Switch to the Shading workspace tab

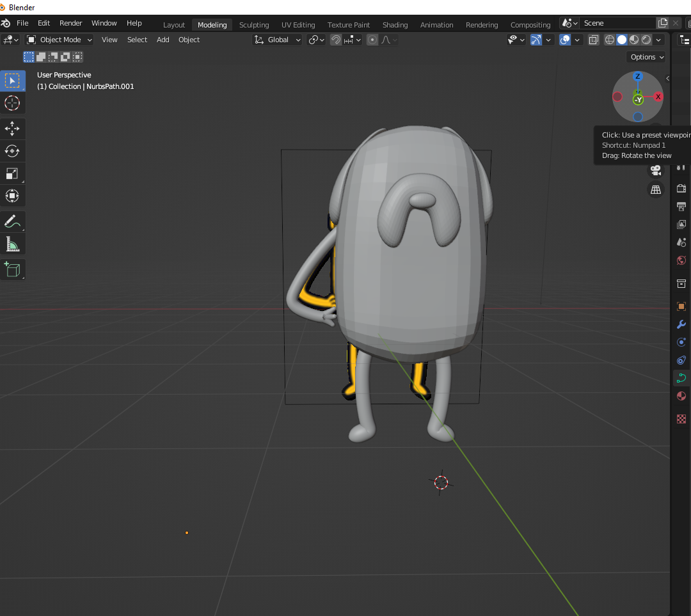tap(395, 25)
